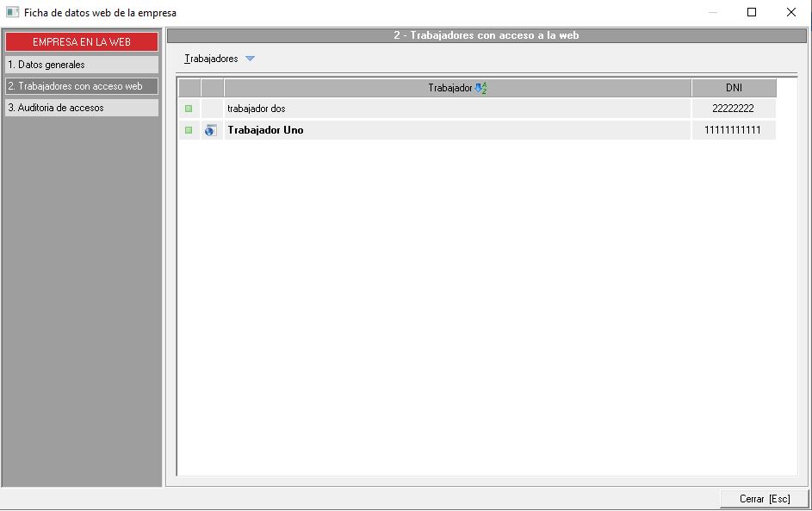The height and width of the screenshot is (511, 812).
Task: Click the DNI cell 11111111111
Action: pyautogui.click(x=734, y=130)
